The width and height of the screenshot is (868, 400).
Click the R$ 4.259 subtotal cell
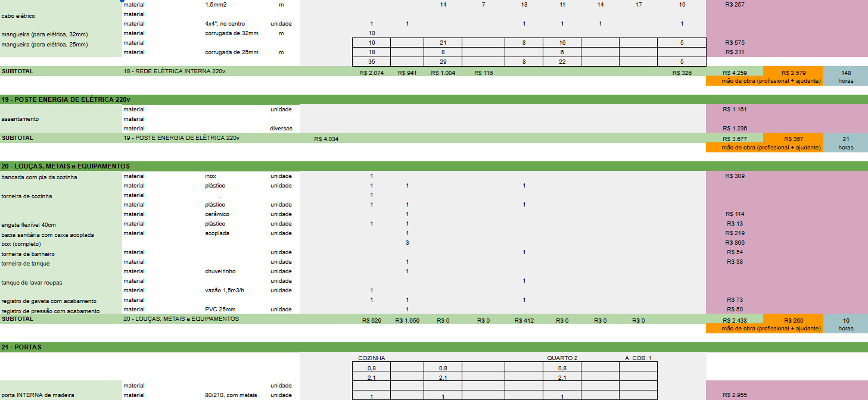click(735, 73)
